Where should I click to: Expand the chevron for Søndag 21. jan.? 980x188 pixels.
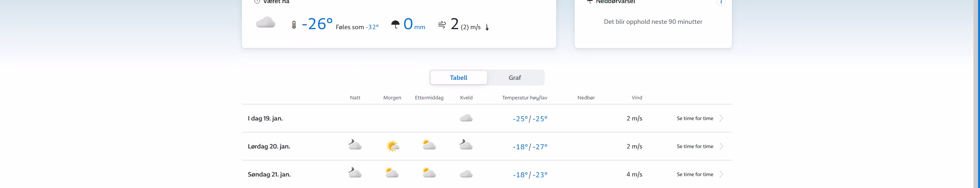[721, 174]
